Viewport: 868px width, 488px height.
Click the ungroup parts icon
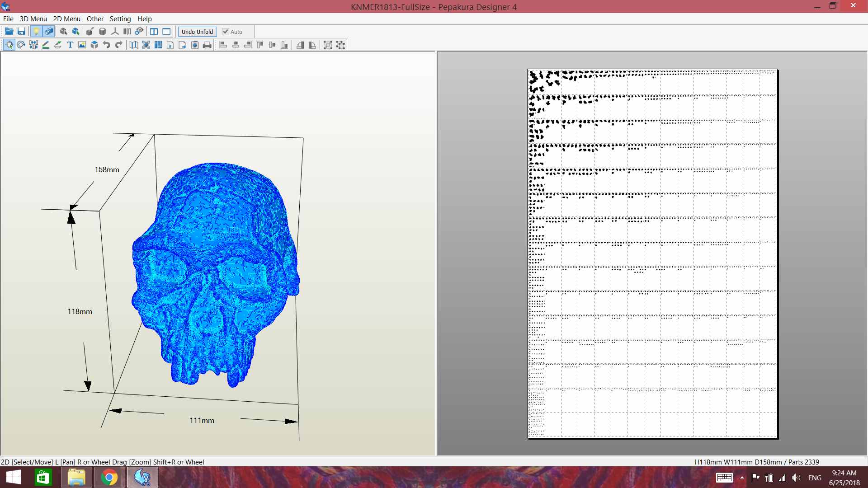pyautogui.click(x=340, y=45)
